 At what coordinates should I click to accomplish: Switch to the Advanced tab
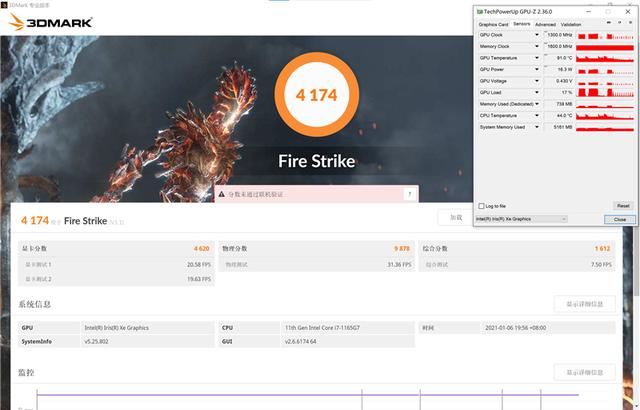(x=545, y=24)
